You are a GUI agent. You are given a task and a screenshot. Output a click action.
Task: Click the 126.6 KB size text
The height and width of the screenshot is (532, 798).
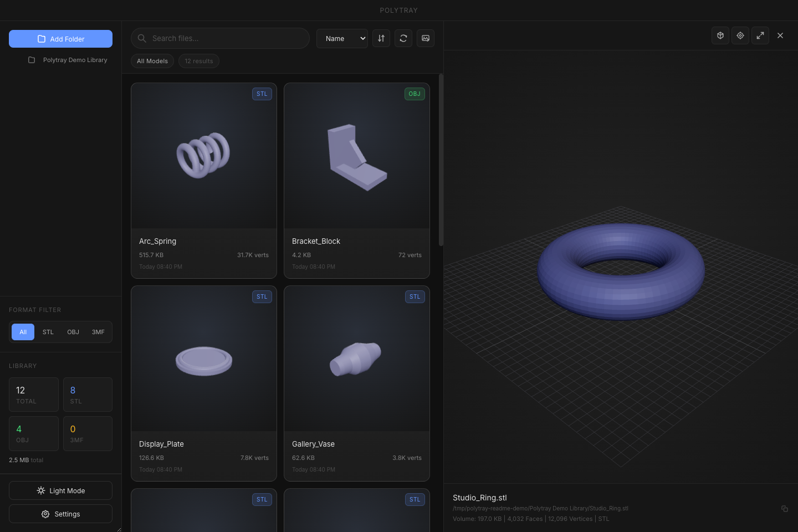pyautogui.click(x=151, y=458)
